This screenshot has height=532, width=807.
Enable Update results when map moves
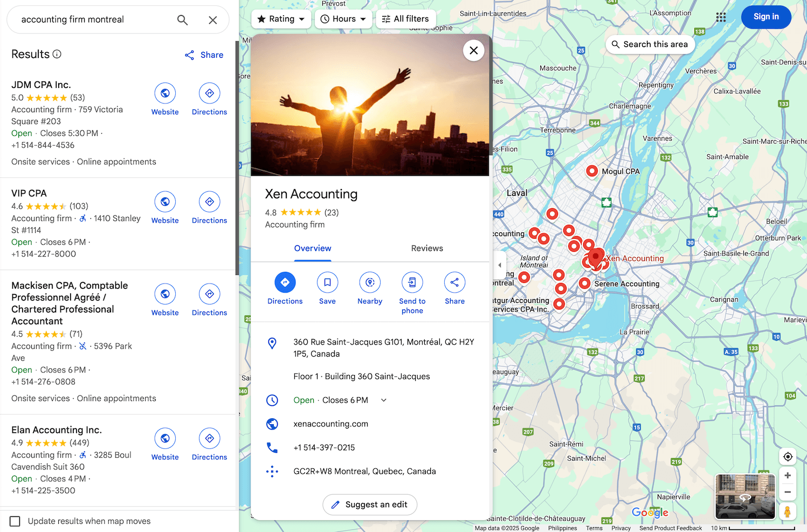tap(15, 521)
